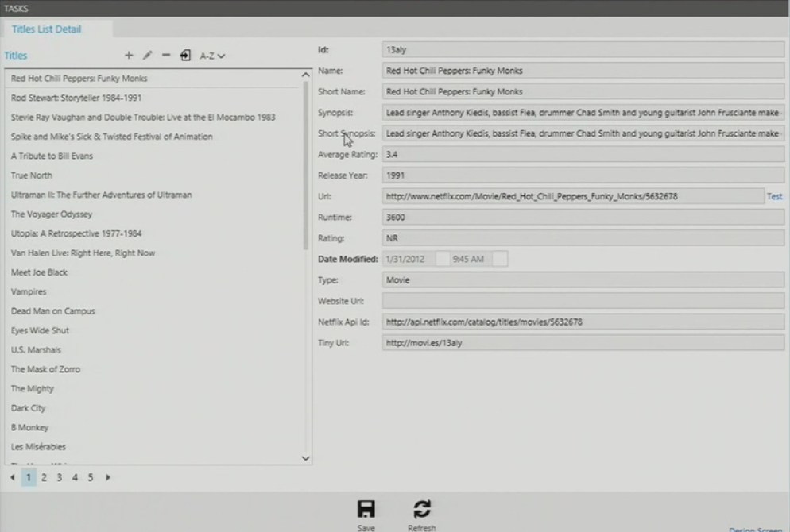Select A Tribute to Bill Evans

[153, 156]
